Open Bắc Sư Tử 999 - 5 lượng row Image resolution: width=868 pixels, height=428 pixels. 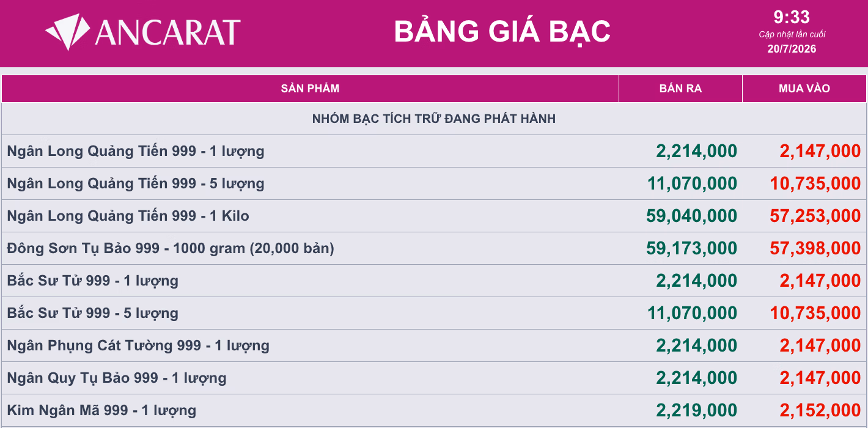(434, 313)
